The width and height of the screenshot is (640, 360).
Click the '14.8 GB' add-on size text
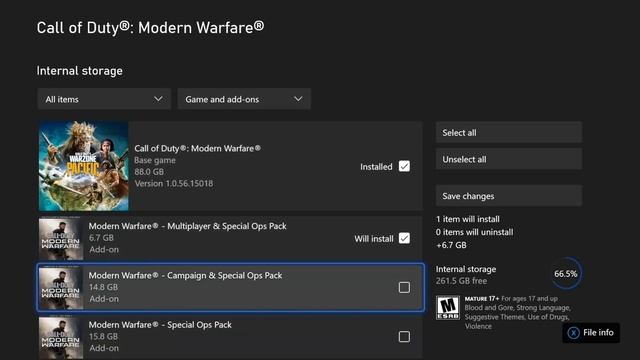(103, 287)
